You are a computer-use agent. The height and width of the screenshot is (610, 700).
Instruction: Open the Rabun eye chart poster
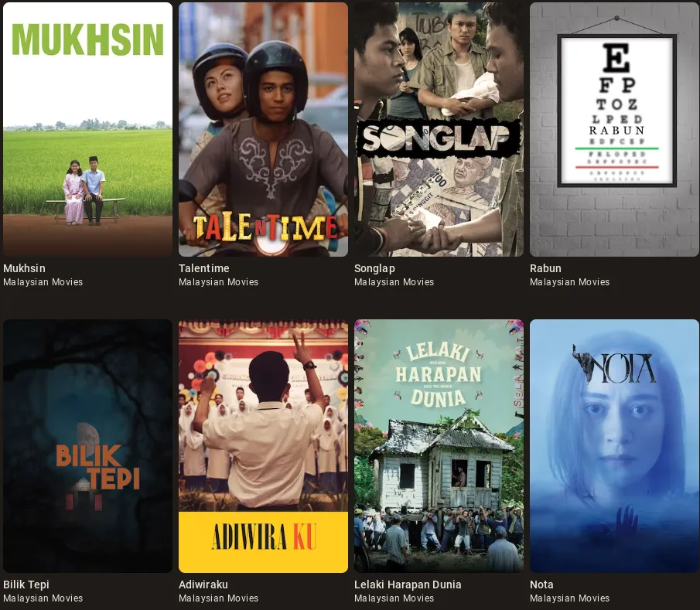pos(614,129)
